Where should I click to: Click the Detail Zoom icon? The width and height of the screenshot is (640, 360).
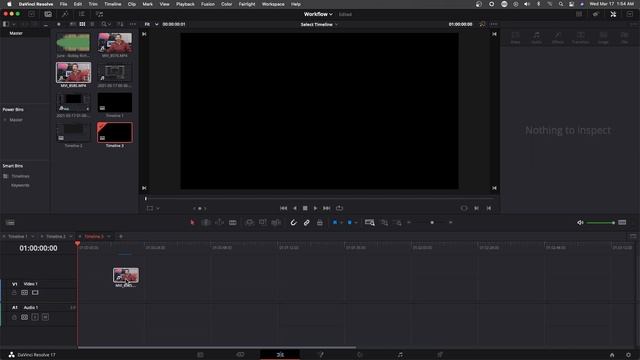[384, 222]
